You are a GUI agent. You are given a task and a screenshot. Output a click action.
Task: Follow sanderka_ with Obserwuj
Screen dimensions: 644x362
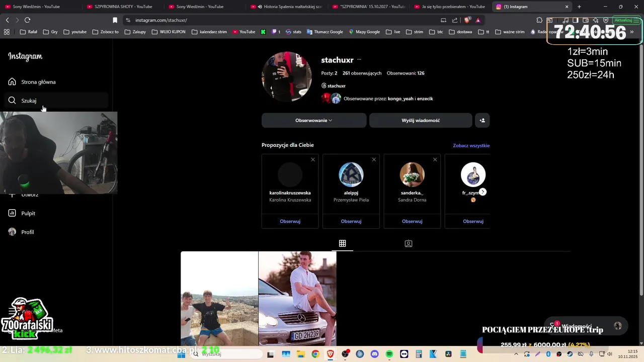(412, 221)
